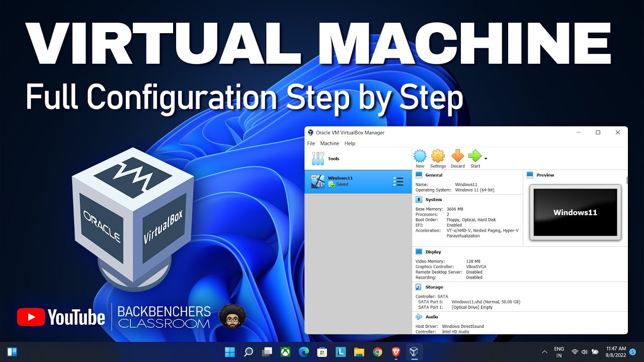Click the Discard saved state icon

457,156
